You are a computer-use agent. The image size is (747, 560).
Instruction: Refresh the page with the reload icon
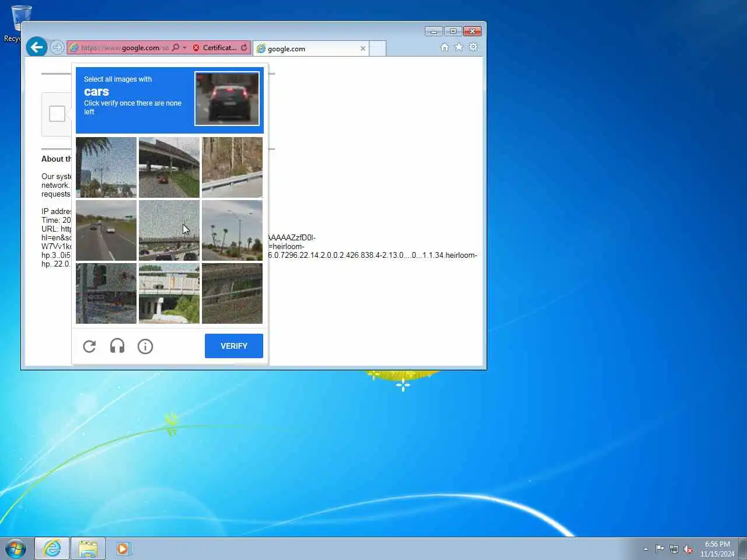click(x=244, y=48)
